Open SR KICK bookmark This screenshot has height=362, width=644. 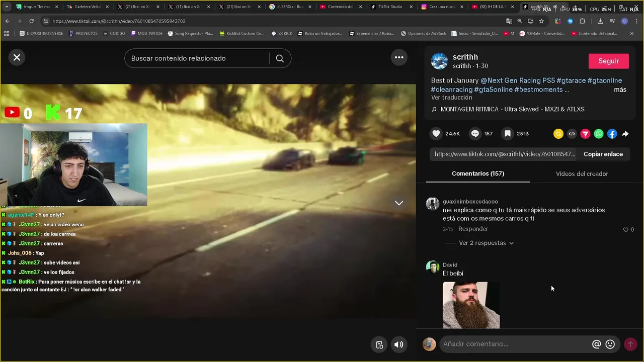[x=281, y=34]
